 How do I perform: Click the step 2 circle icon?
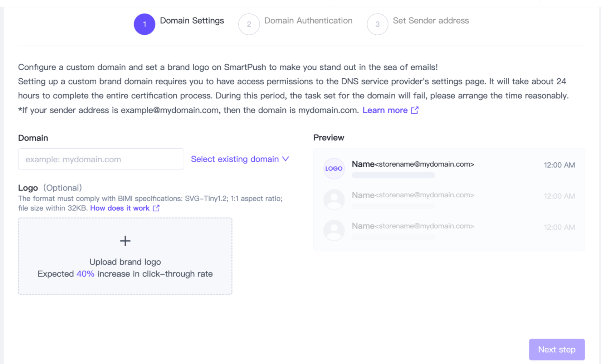249,24
